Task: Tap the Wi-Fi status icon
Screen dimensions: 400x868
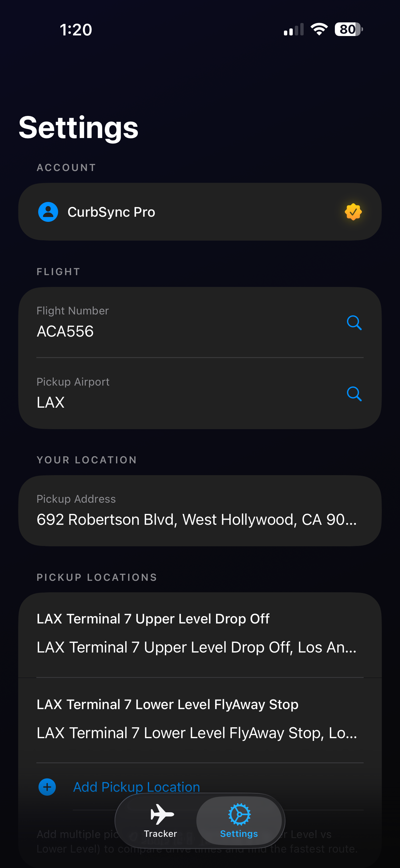Action: click(x=319, y=29)
